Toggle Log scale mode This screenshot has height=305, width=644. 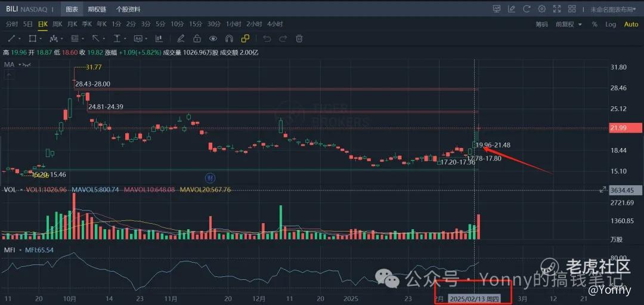pyautogui.click(x=611, y=24)
